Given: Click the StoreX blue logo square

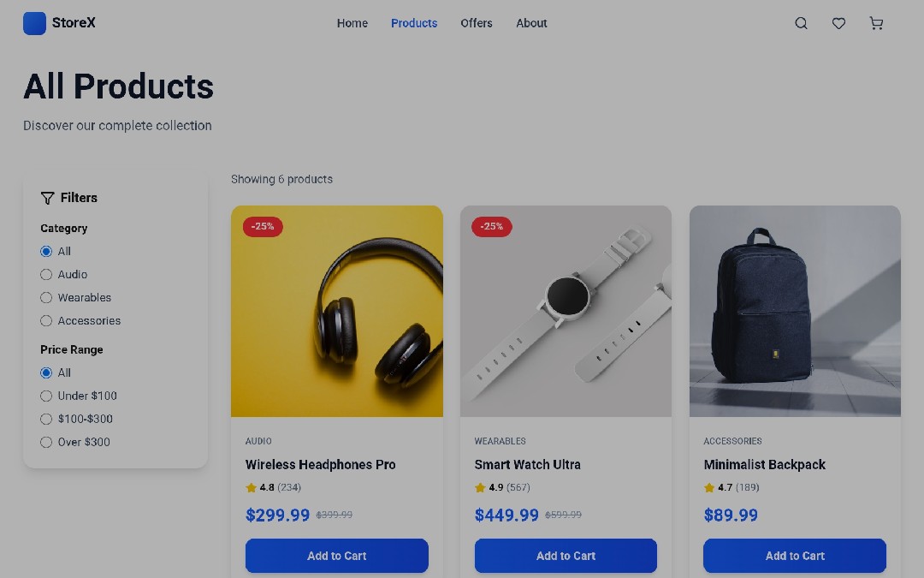Looking at the screenshot, I should coord(34,23).
